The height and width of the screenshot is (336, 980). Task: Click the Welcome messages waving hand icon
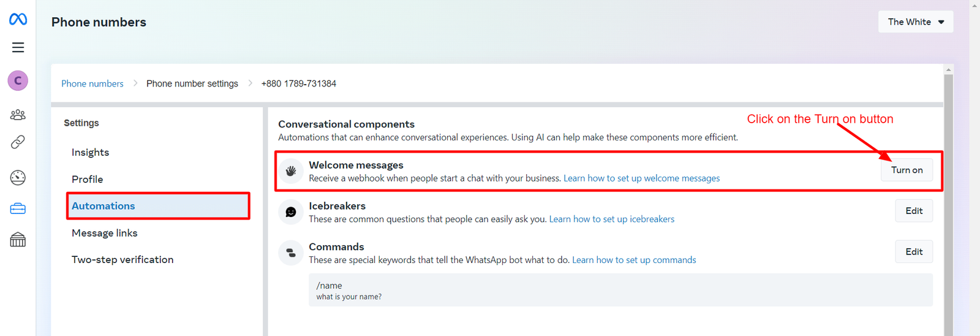[x=291, y=171]
